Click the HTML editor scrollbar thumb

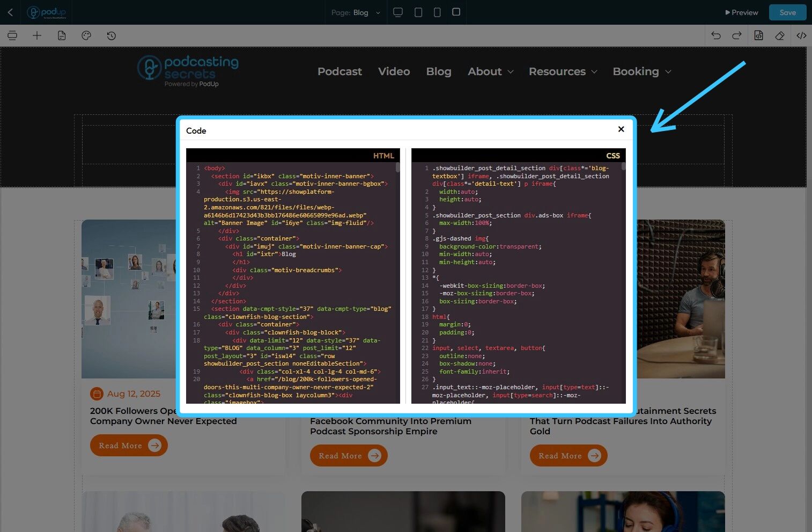tap(398, 167)
